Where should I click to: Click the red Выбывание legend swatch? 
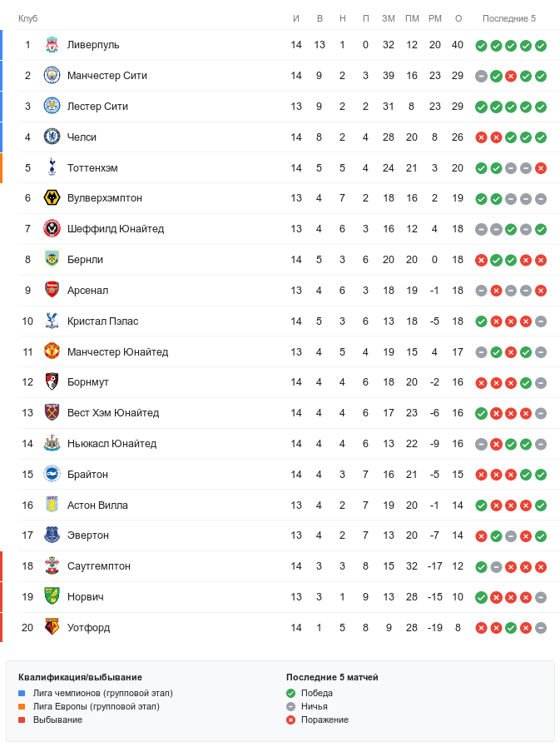point(22,720)
